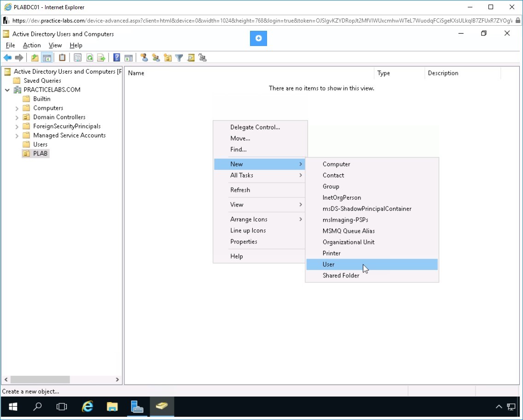Choose Line up Icons entry

click(x=260, y=230)
